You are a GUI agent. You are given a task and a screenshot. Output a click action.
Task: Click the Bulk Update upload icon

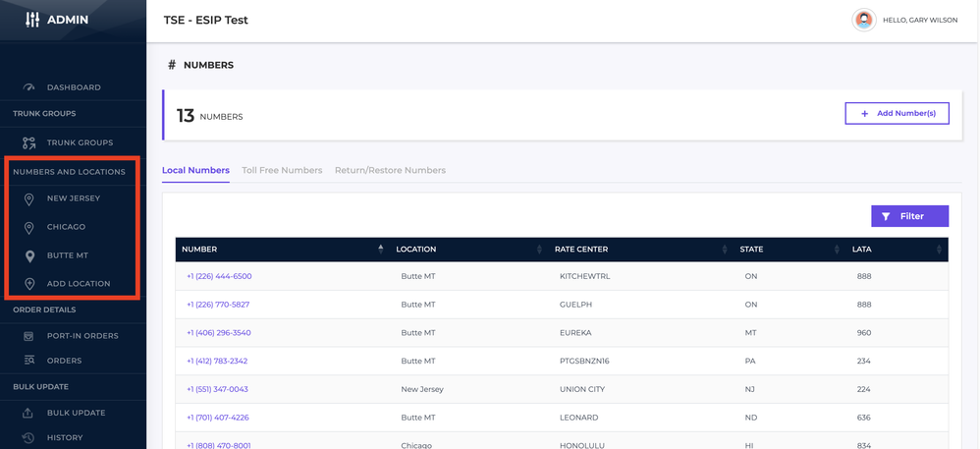(x=28, y=413)
